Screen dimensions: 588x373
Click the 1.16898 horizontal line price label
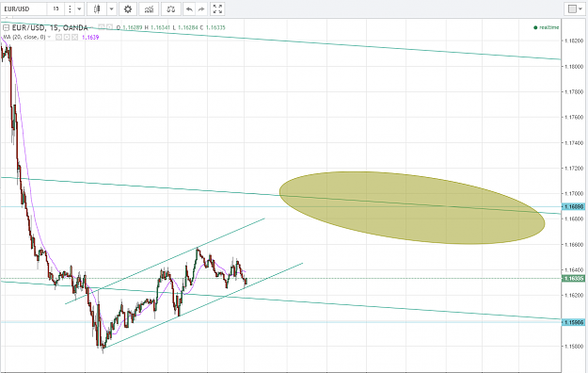point(573,206)
